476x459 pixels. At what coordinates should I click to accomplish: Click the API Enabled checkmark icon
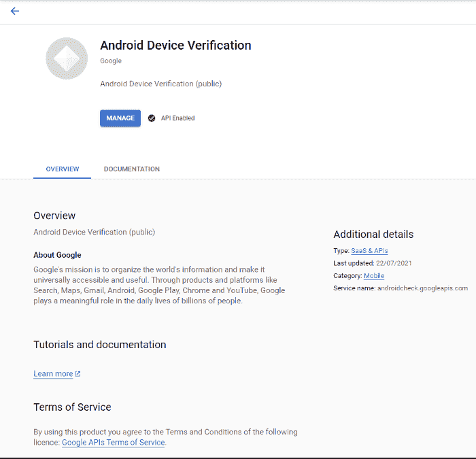coord(152,118)
